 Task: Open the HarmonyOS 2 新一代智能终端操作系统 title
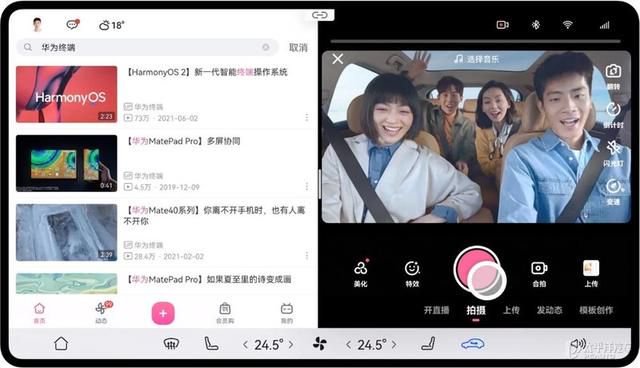[x=206, y=72]
